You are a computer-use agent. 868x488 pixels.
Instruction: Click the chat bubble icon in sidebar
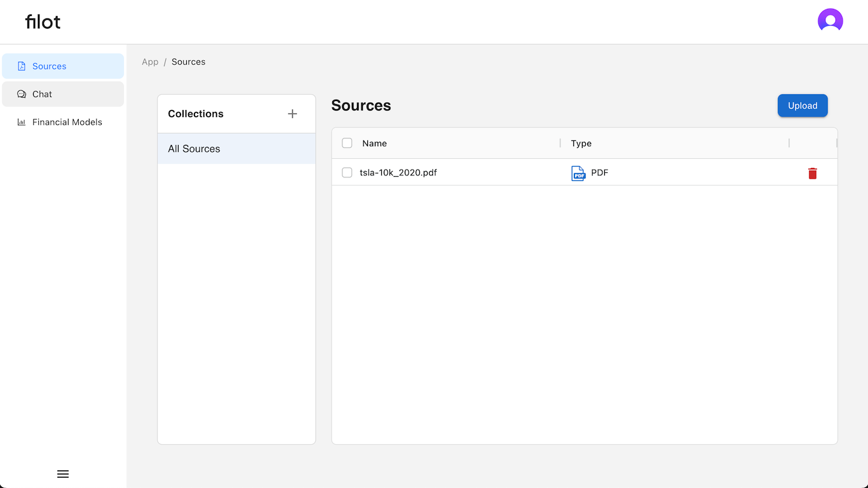(22, 94)
